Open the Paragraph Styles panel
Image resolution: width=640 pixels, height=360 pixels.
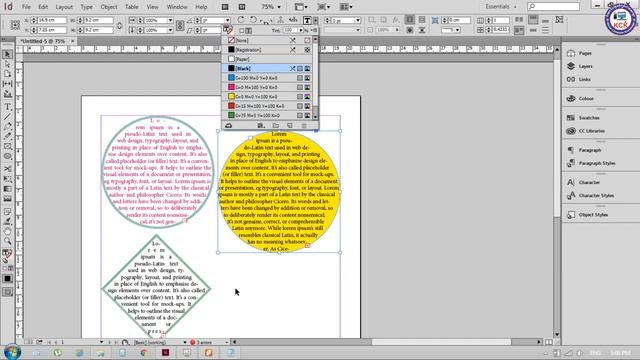click(x=597, y=163)
